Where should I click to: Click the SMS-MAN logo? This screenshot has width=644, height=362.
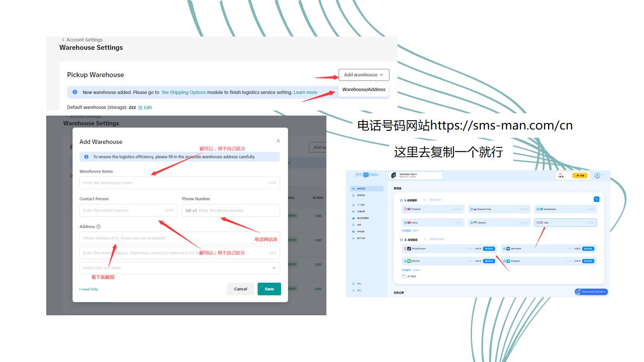367,175
